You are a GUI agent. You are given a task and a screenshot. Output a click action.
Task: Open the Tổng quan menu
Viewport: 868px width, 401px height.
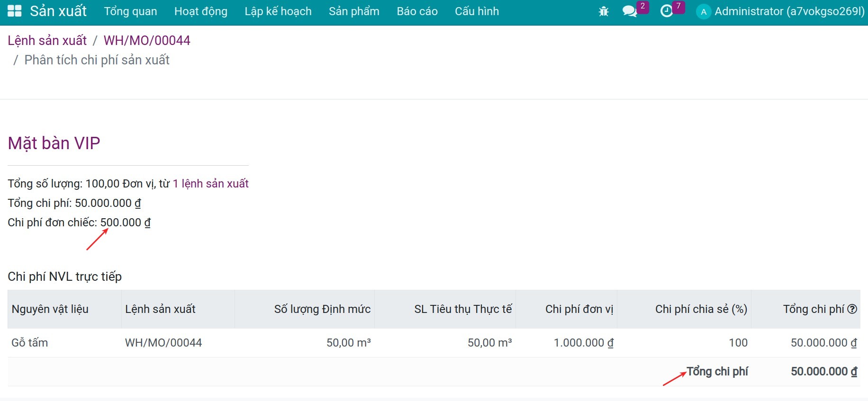(x=130, y=11)
